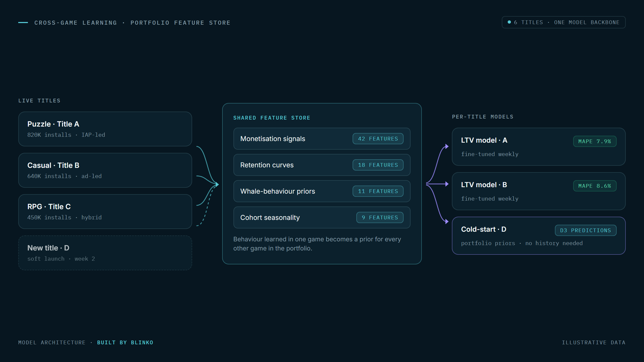Open the Cold-start · D card
This screenshot has width=644, height=362.
coord(539,236)
